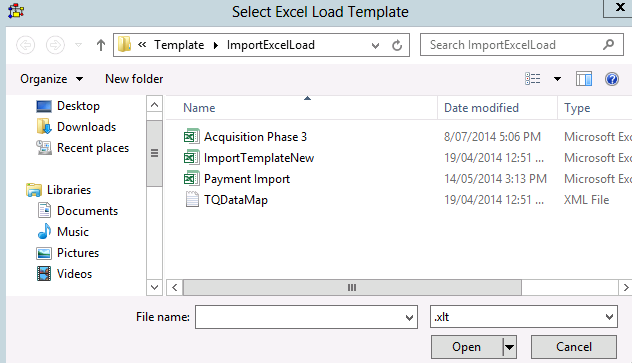The height and width of the screenshot is (363, 632).
Task: Click the Cancel button
Action: [x=574, y=347]
